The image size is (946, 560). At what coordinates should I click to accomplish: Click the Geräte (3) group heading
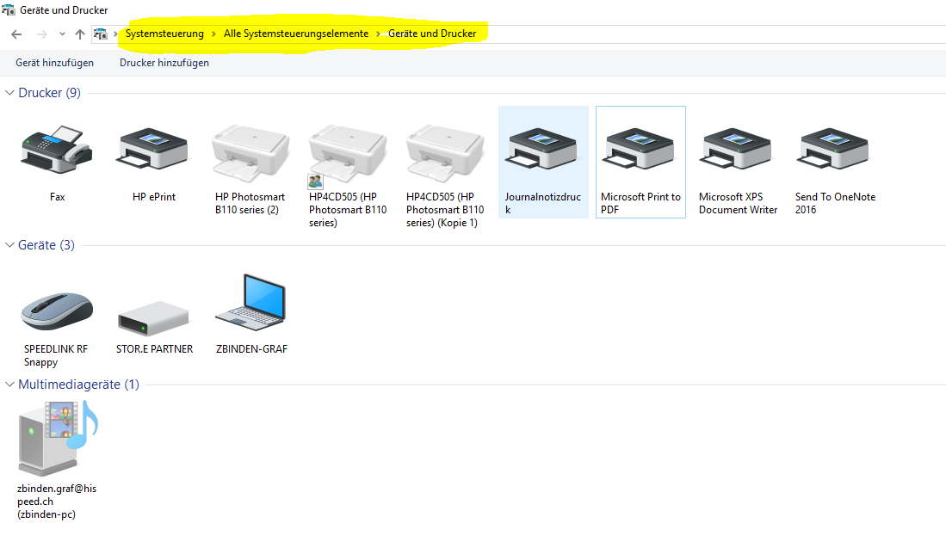click(x=46, y=245)
